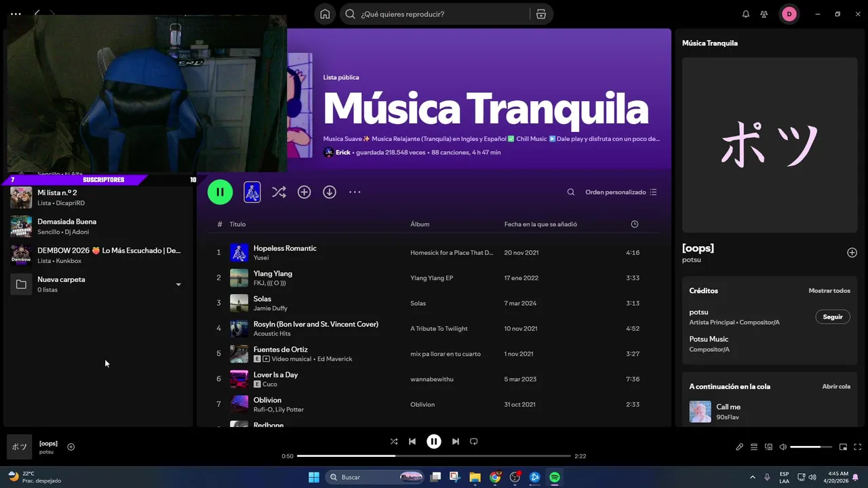Open Friend Activity icon beside bell

tap(764, 14)
